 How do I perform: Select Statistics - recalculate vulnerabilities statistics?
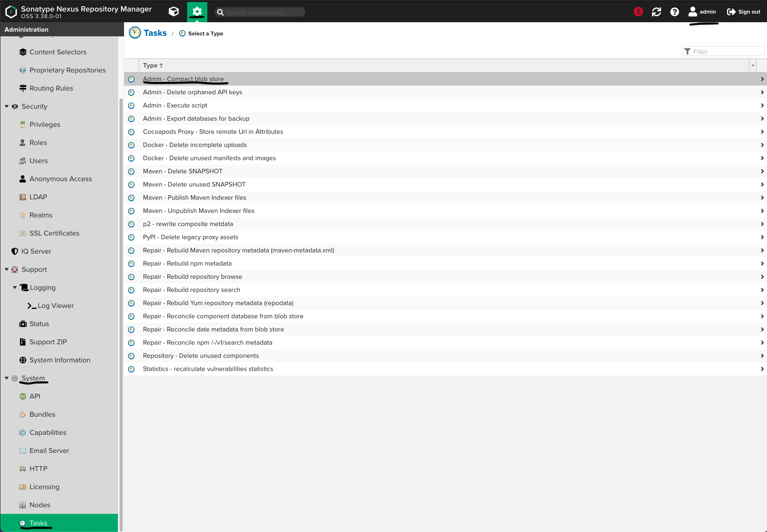coord(445,369)
